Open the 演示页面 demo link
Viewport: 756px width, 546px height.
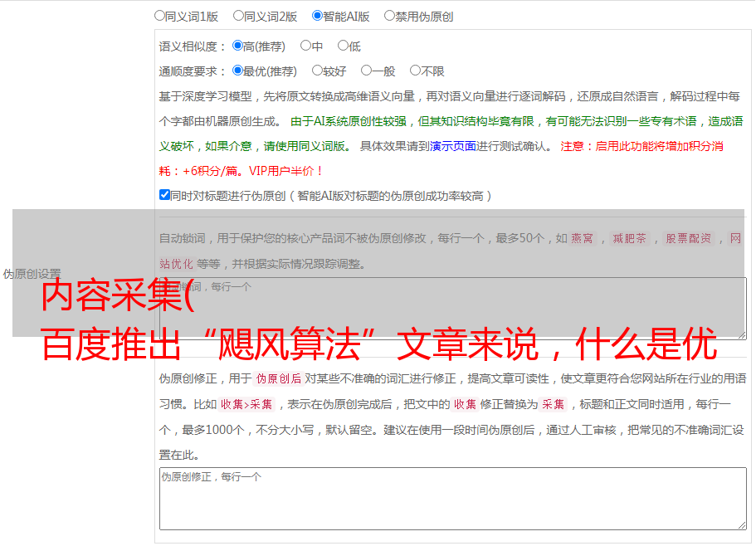pos(452,146)
